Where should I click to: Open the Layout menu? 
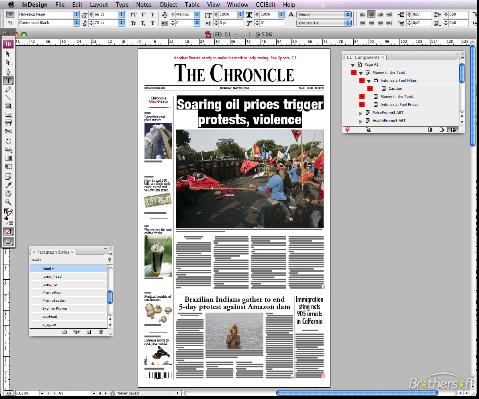coord(99,4)
